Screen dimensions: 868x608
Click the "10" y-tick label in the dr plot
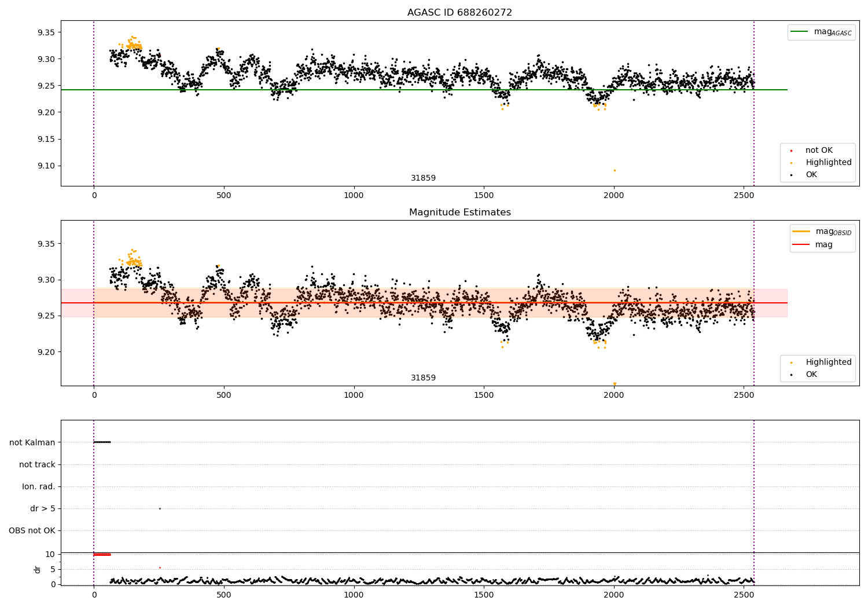pos(50,555)
